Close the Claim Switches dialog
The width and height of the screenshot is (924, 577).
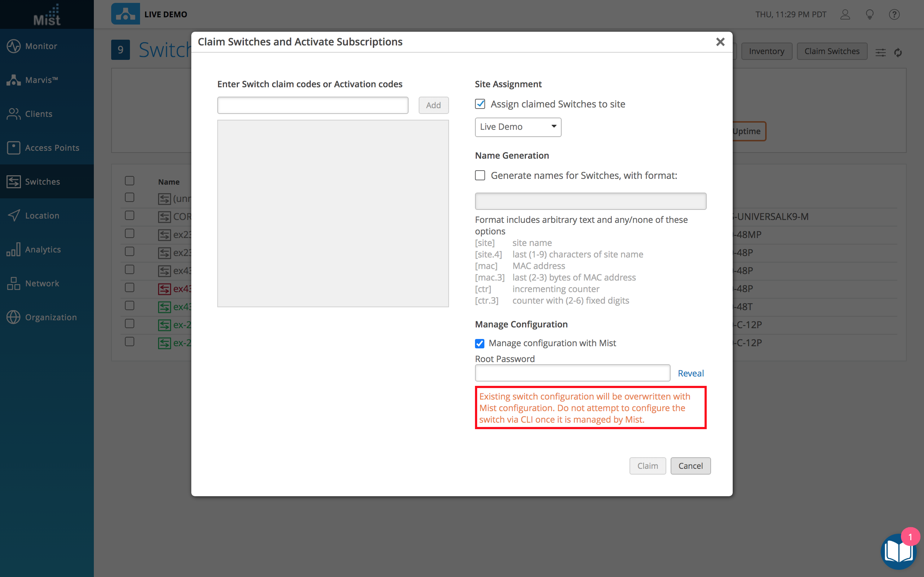coord(720,42)
